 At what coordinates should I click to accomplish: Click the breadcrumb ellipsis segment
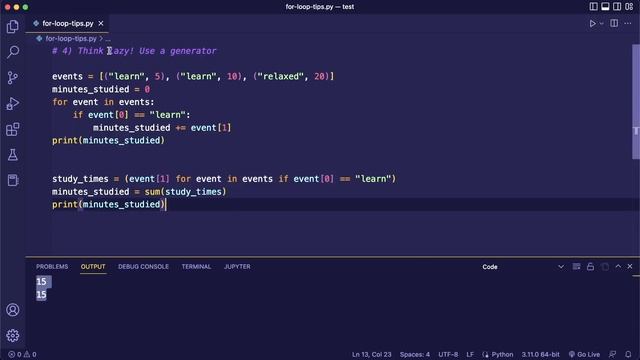coord(108,39)
